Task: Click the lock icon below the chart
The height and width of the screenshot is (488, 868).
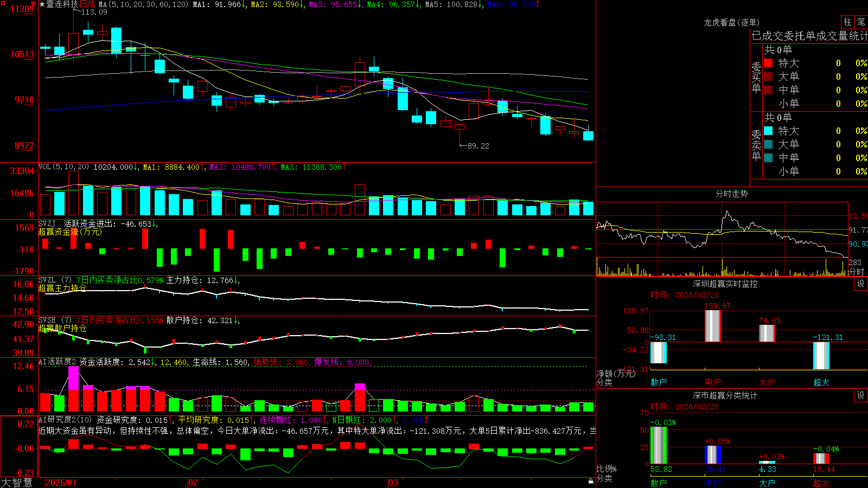Action: [x=591, y=481]
